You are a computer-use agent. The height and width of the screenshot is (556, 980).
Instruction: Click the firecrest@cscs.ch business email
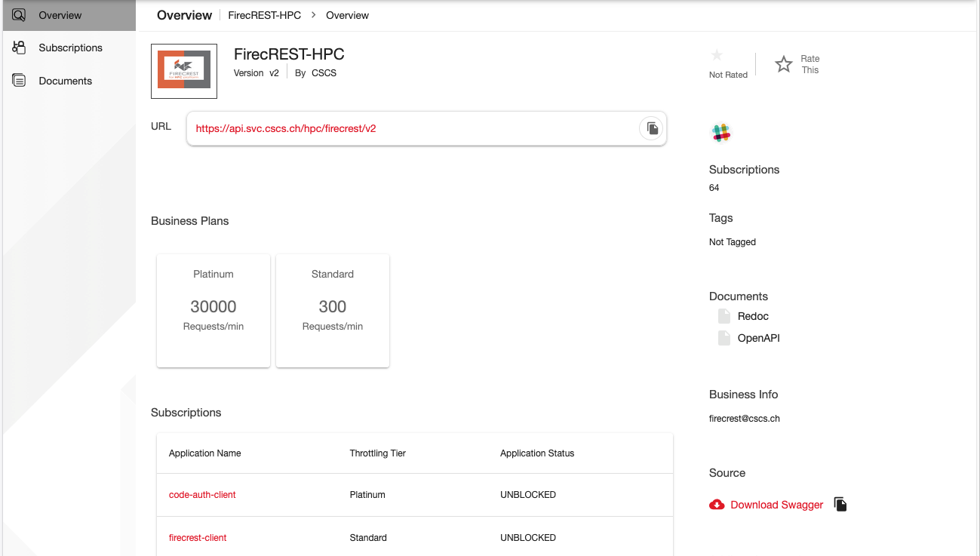[745, 418]
